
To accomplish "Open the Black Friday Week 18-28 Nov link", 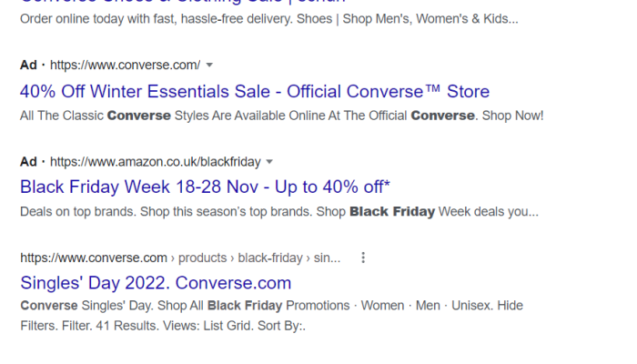I will (205, 187).
